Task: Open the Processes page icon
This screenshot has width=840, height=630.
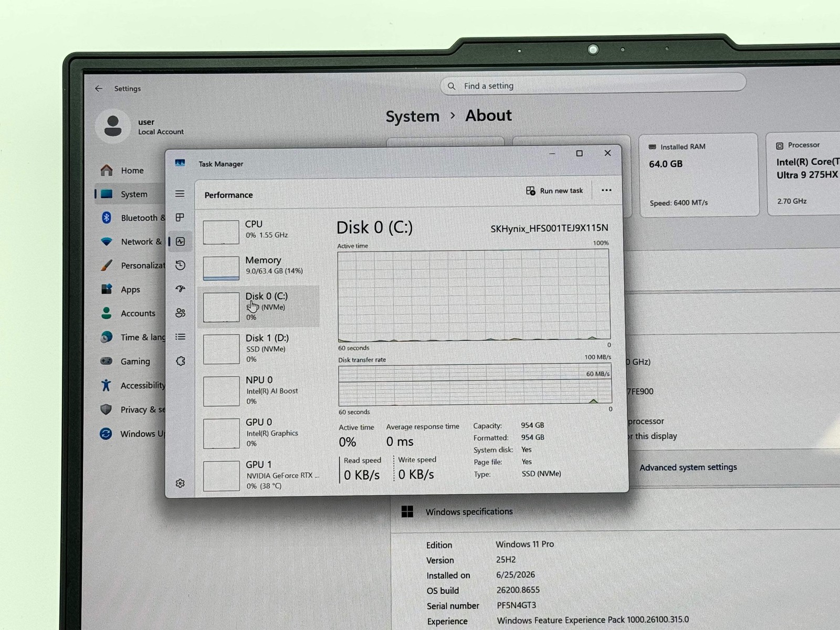Action: click(180, 217)
